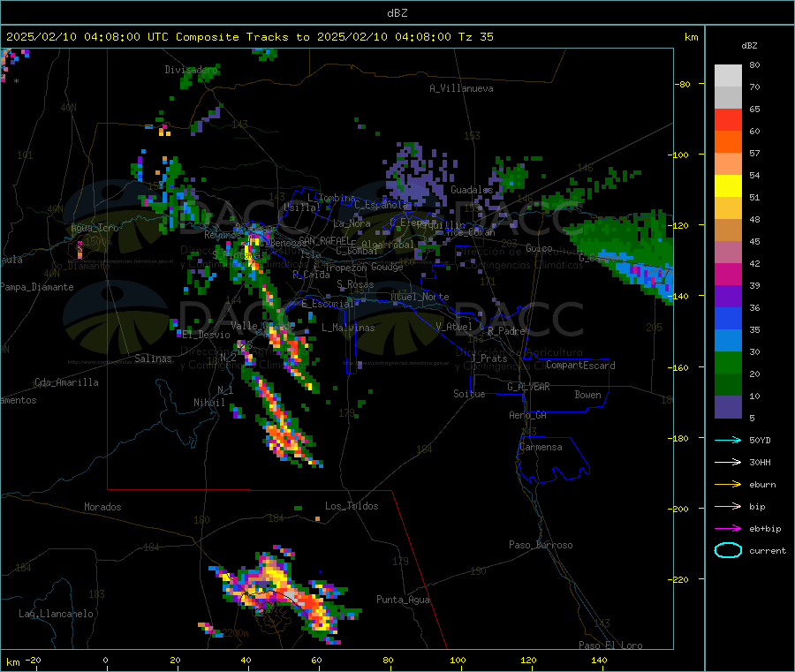Select the red 60 dBZ color swatch
The width and height of the screenshot is (795, 672).
click(x=728, y=119)
